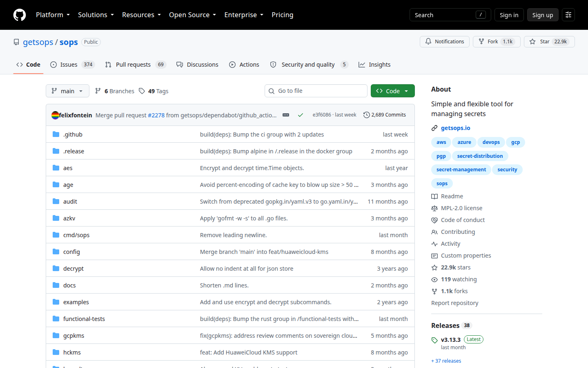Switch to the Actions tab
The height and width of the screenshot is (368, 588).
(244, 65)
